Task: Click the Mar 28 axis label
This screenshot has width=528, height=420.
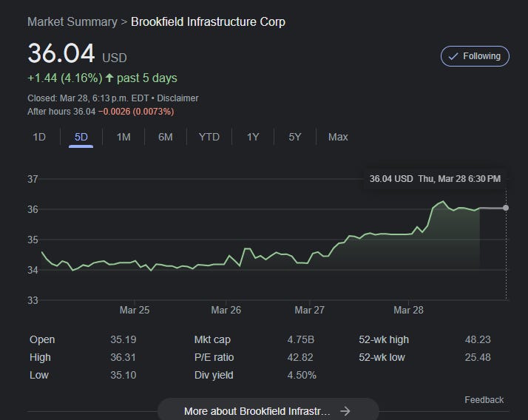Action: (x=408, y=310)
